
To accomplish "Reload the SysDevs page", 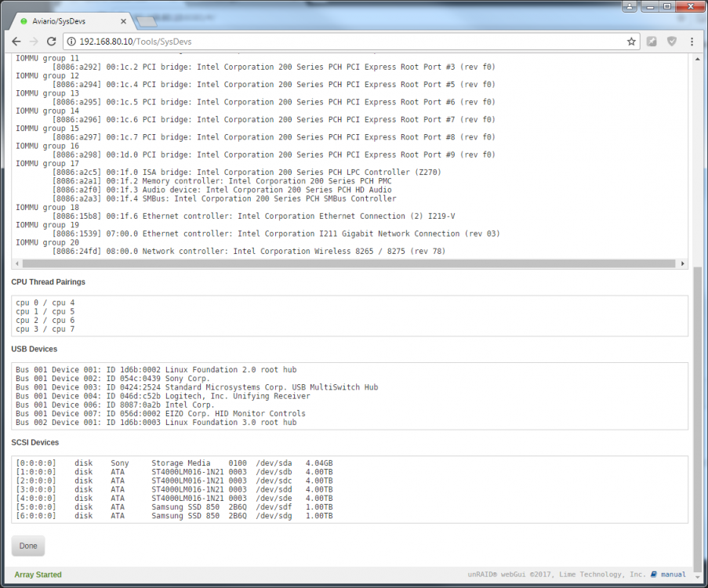I will [52, 42].
